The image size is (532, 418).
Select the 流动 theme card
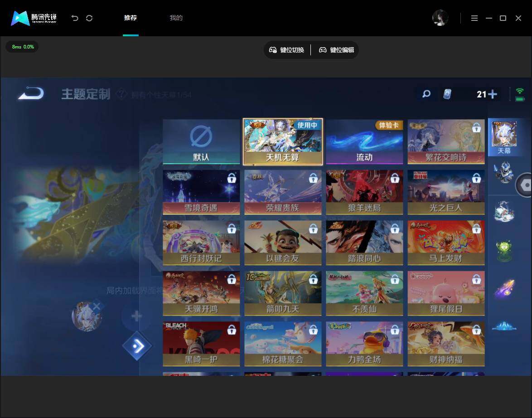point(364,141)
